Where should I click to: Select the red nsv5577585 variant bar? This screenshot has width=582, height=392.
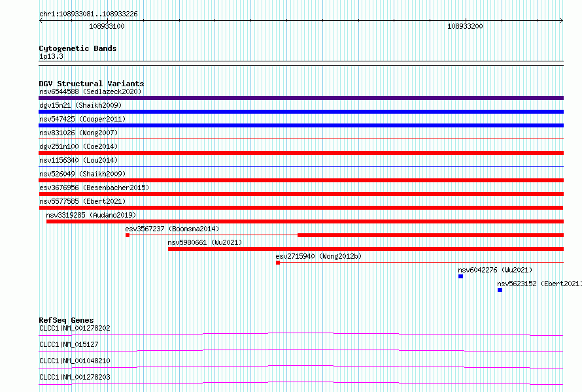tap(301, 208)
